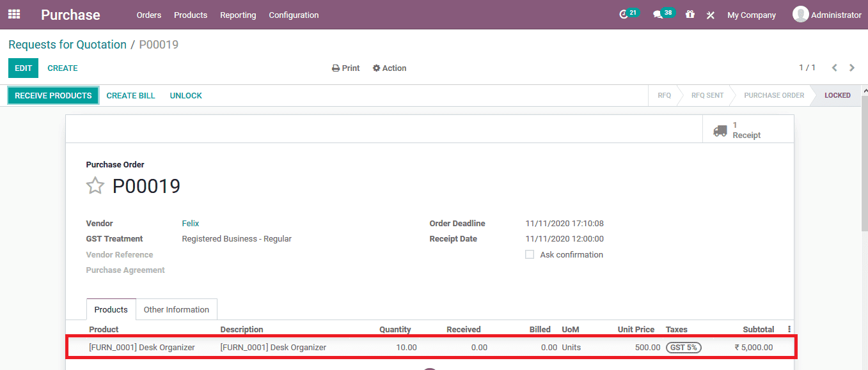
Task: Click the 1 / 1 pager counter
Action: tap(807, 68)
